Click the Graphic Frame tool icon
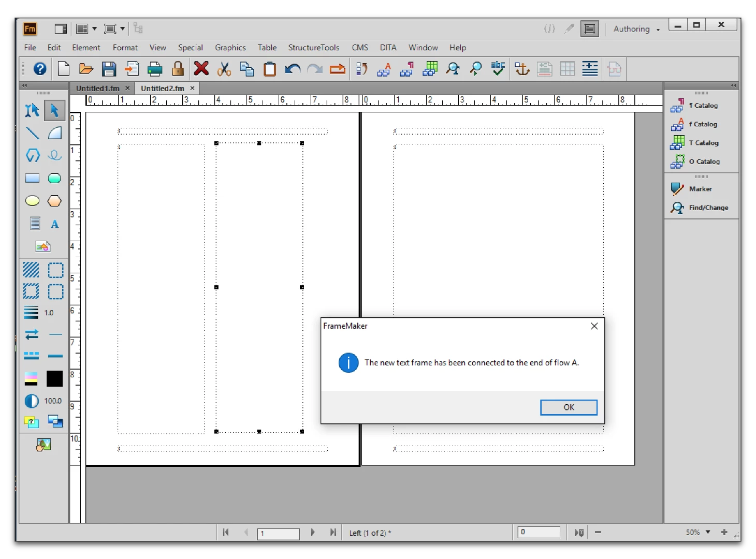The image size is (756, 559). 43,246
